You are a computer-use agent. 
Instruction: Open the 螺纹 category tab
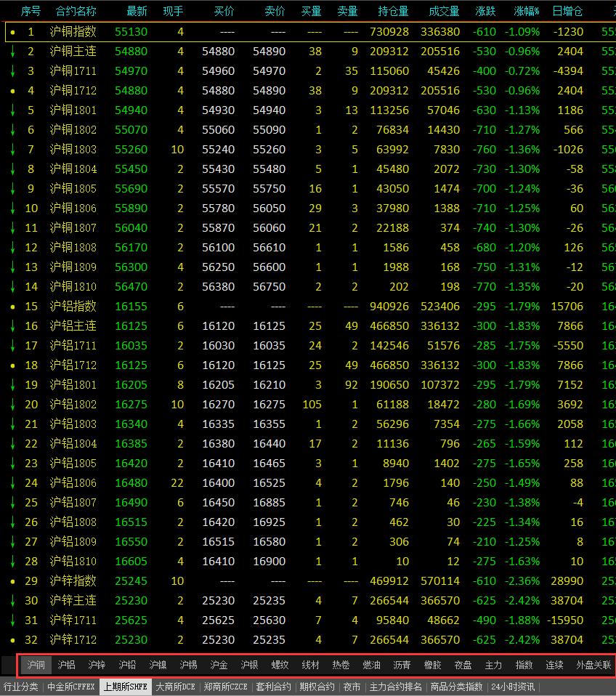[x=280, y=665]
